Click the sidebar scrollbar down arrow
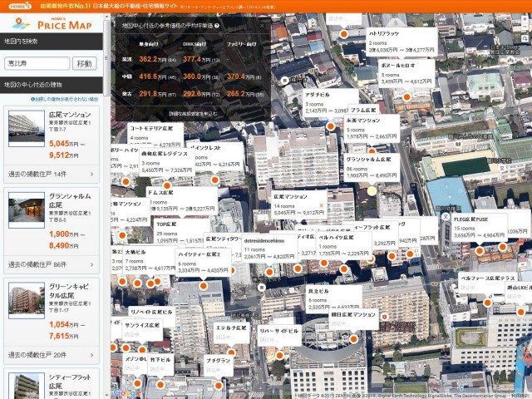 point(106,394)
